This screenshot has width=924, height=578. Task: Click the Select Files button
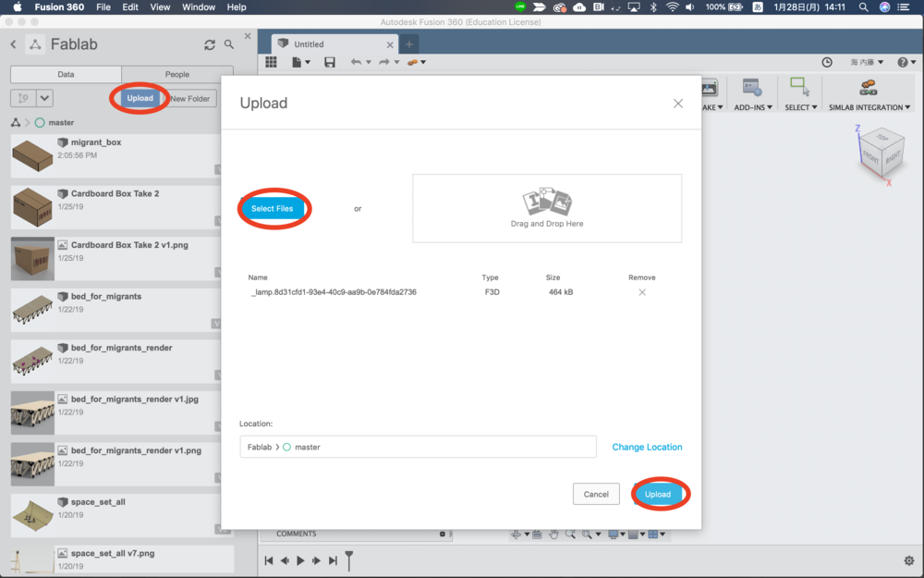point(273,209)
